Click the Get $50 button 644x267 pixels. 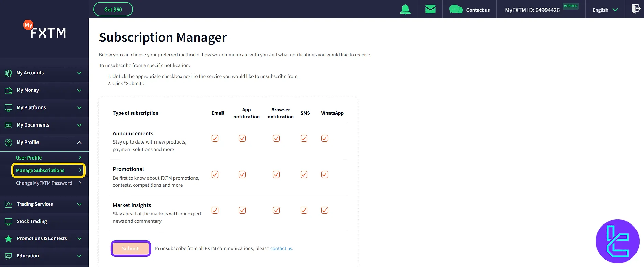tap(113, 10)
